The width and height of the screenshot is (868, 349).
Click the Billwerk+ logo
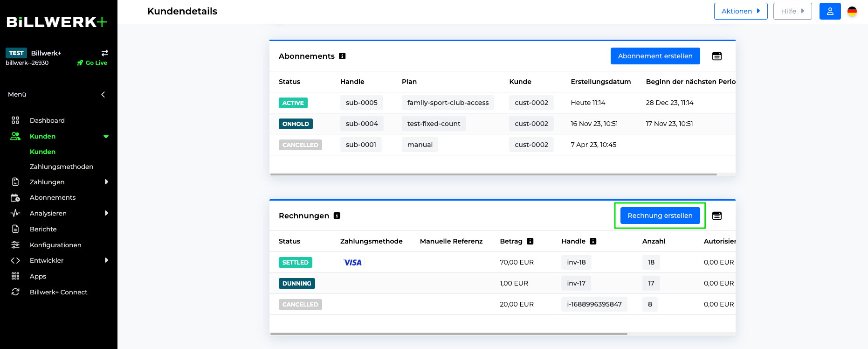tap(57, 22)
